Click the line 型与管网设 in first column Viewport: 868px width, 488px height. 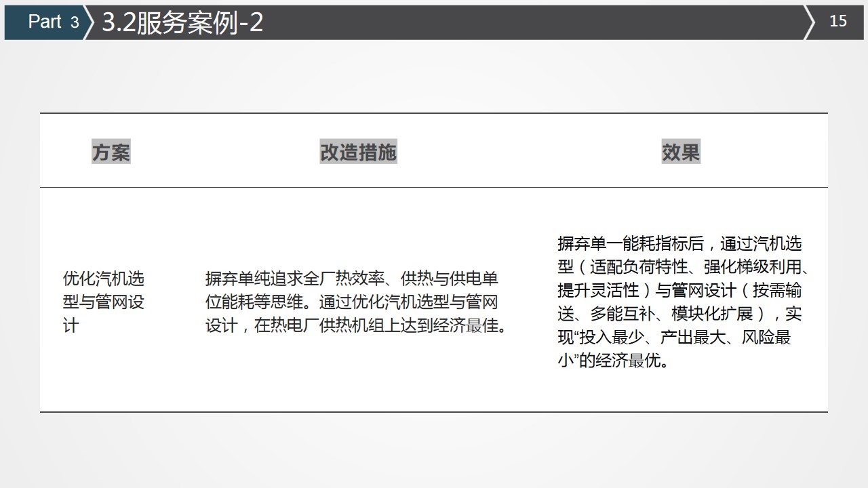point(104,302)
